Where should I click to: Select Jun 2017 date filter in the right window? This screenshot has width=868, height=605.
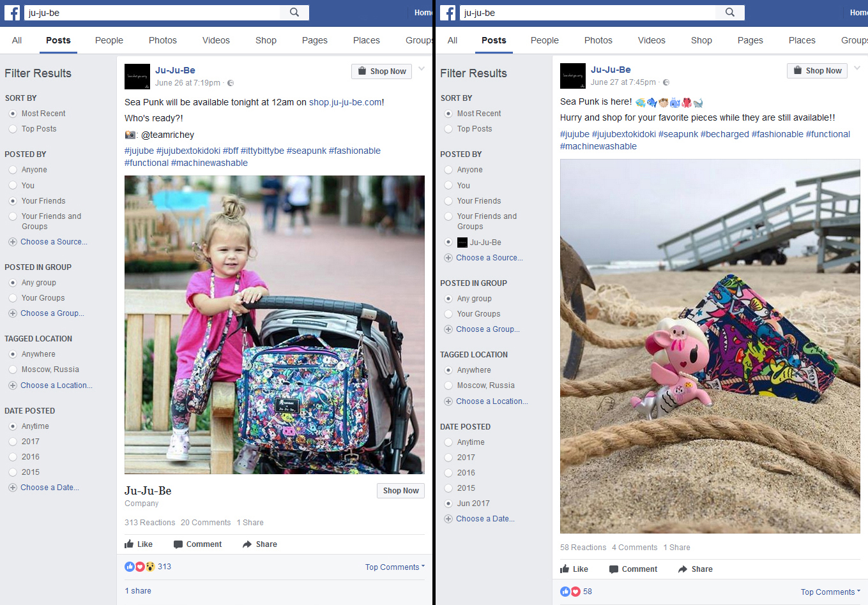click(448, 504)
